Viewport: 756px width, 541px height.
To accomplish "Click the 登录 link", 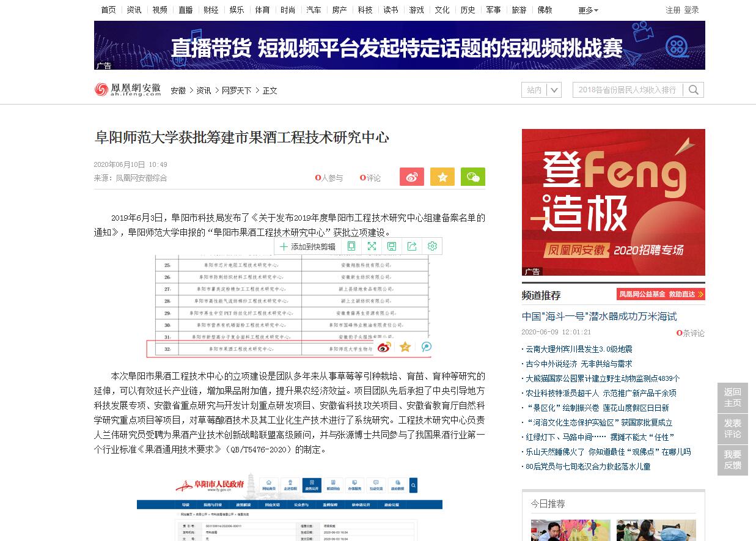I will tap(691, 10).
